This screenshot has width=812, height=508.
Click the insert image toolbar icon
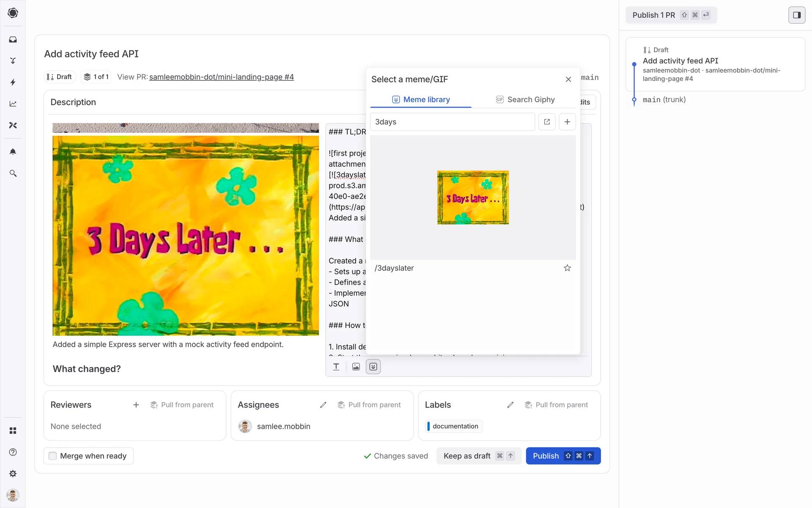coord(356,367)
